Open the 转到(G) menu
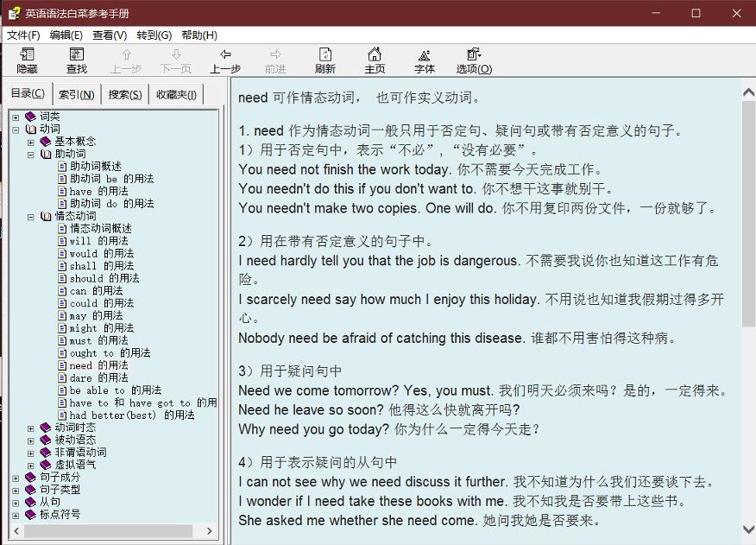The image size is (756, 545). (x=154, y=35)
